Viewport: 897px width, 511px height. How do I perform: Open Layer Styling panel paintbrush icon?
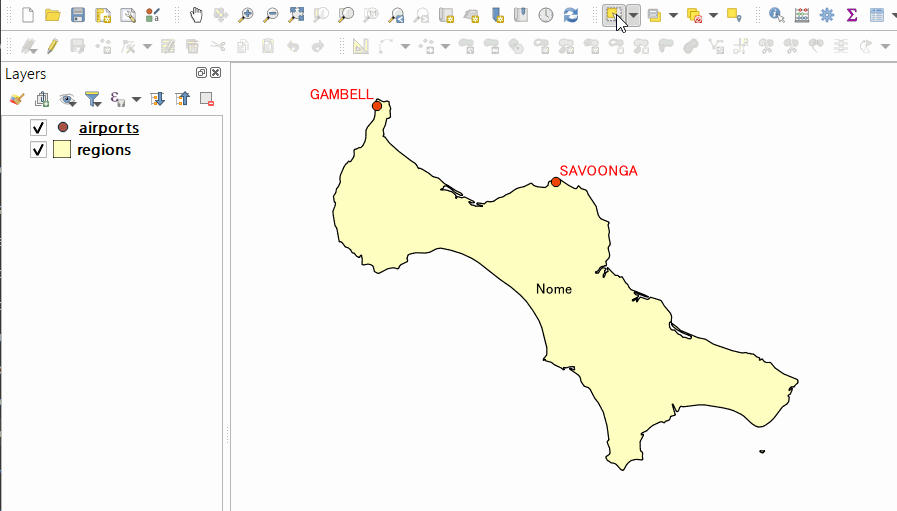(17, 99)
